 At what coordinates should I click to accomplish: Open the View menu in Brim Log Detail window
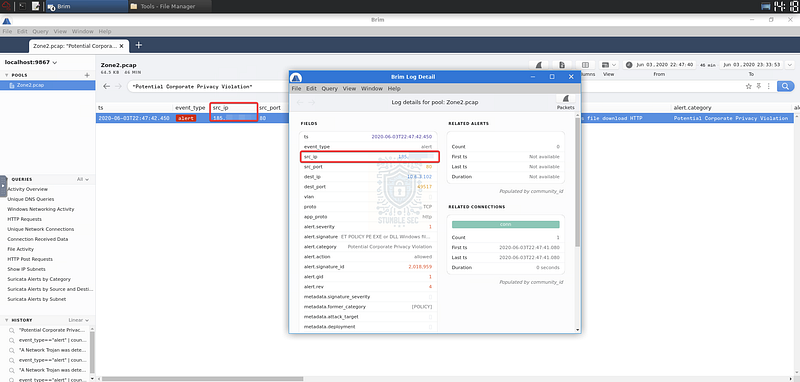(x=349, y=88)
